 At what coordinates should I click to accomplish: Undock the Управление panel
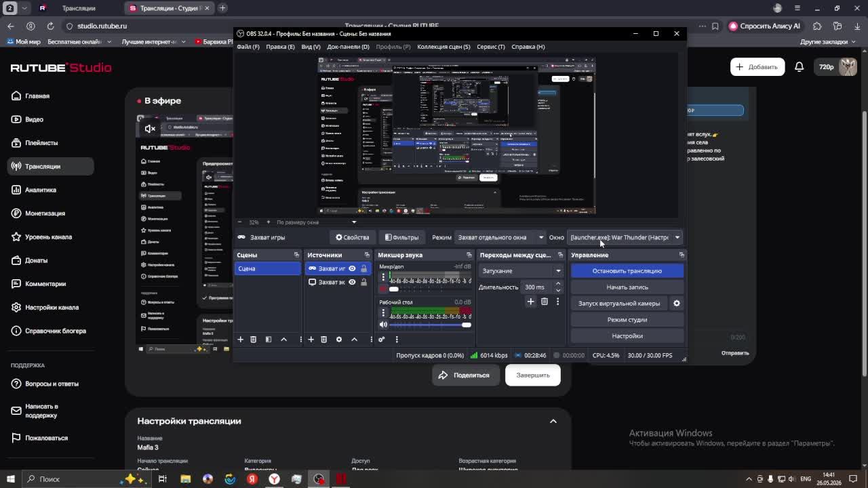pos(682,255)
